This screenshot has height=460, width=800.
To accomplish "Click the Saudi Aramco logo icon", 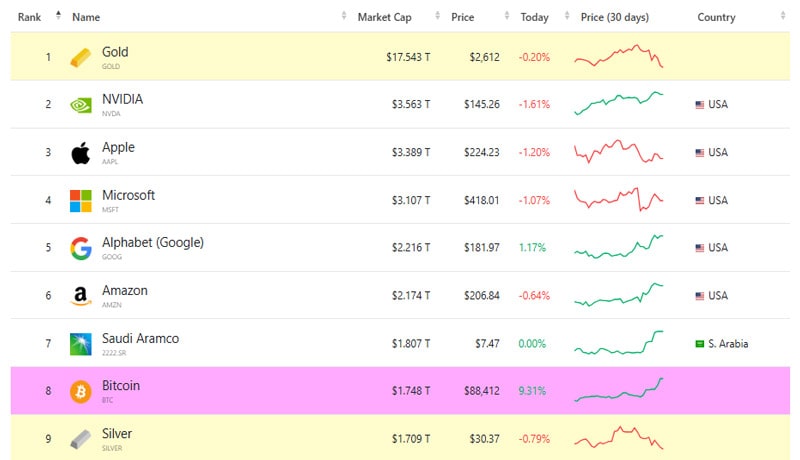I will point(81,344).
